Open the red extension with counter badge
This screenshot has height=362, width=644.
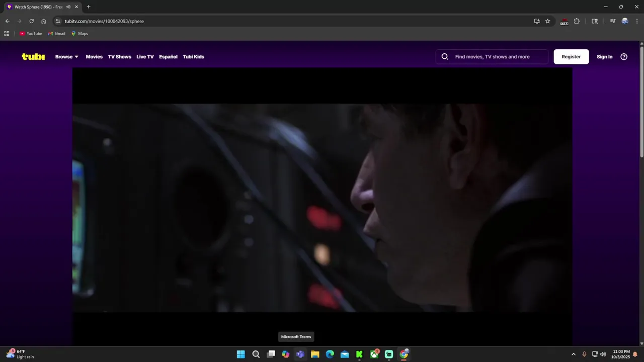[564, 21]
